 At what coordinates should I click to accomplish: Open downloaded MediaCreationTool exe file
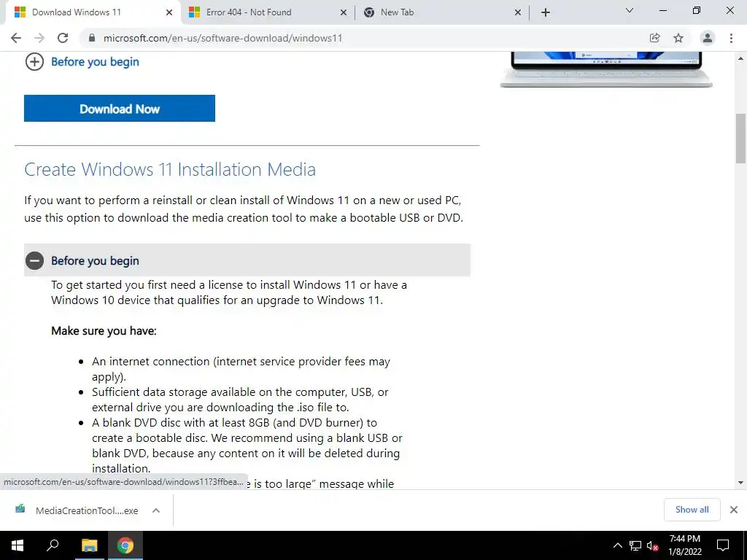point(87,510)
